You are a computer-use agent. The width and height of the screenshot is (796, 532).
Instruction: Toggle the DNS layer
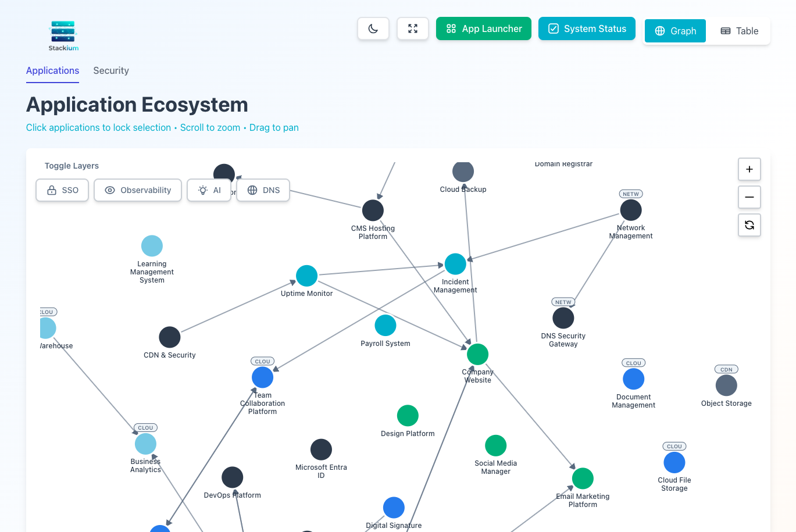[x=263, y=190]
